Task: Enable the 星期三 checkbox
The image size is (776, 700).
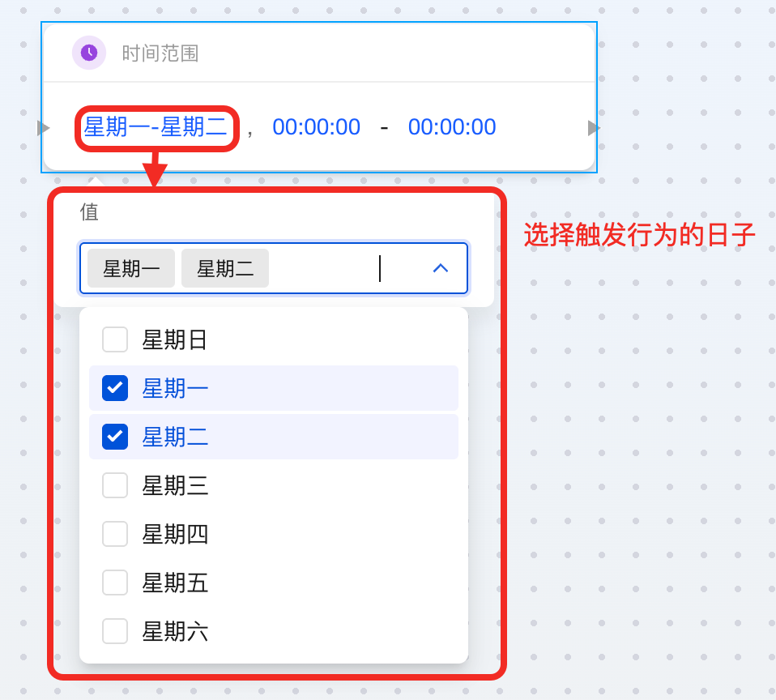Action: point(115,485)
